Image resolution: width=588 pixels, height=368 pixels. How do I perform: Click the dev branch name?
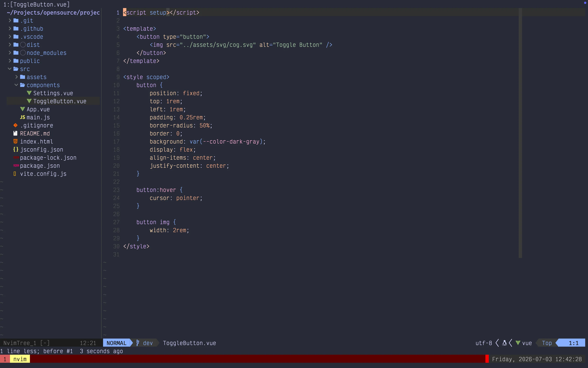148,343
